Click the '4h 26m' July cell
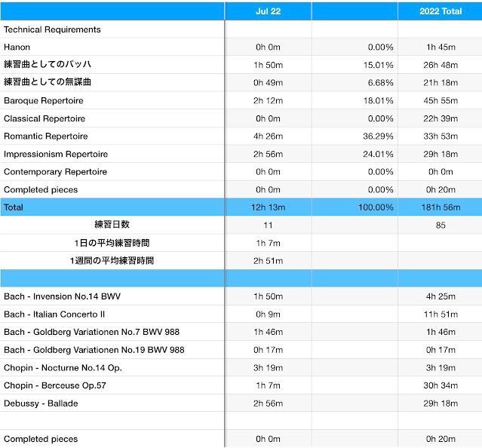The width and height of the screenshot is (482, 448). point(268,137)
